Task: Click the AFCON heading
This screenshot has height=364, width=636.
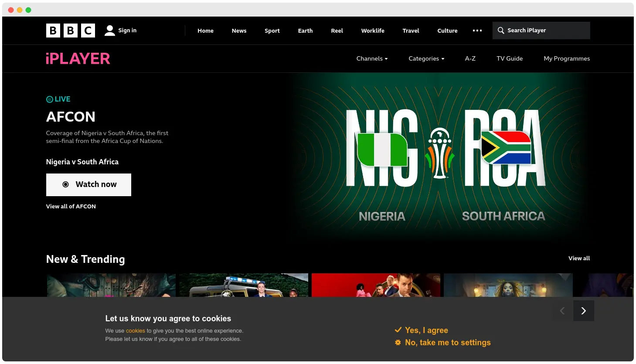Action: [71, 117]
